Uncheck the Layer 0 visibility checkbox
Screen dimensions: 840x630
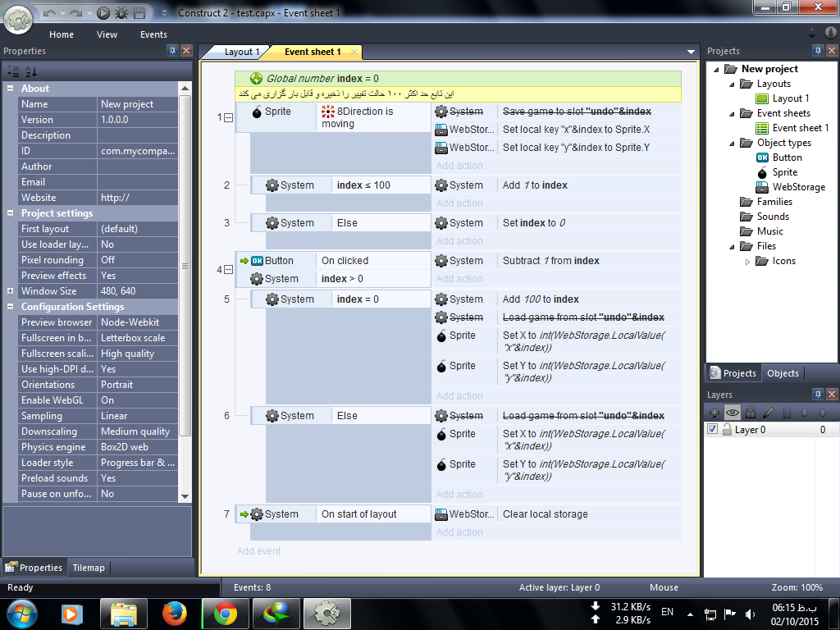click(713, 429)
